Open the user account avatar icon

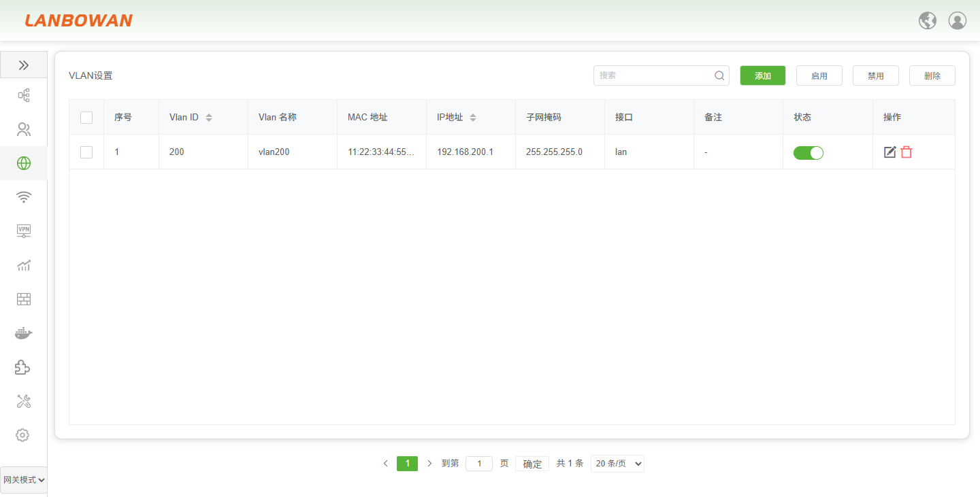point(958,21)
